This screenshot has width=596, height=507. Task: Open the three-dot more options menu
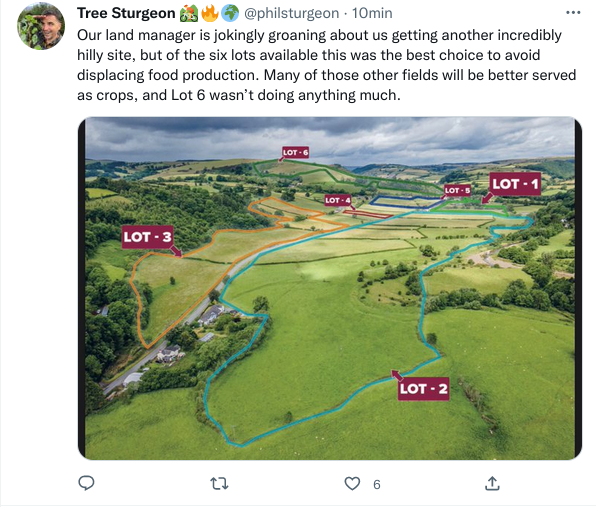573,13
